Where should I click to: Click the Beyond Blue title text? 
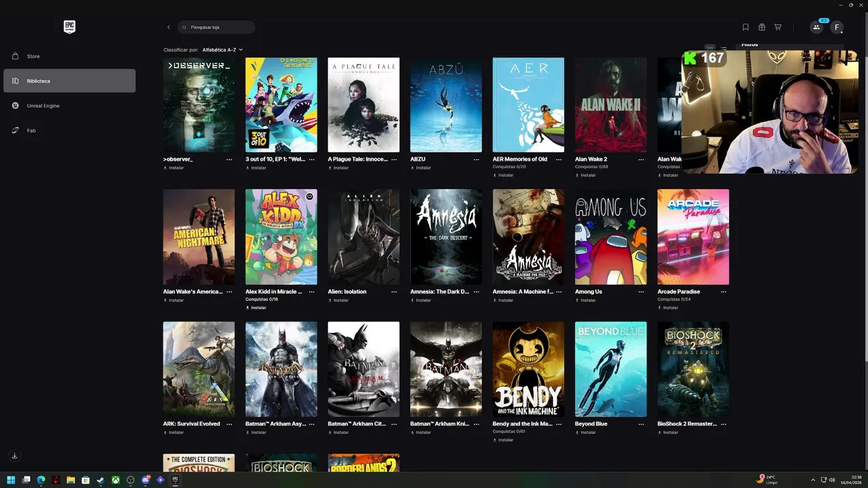(591, 424)
